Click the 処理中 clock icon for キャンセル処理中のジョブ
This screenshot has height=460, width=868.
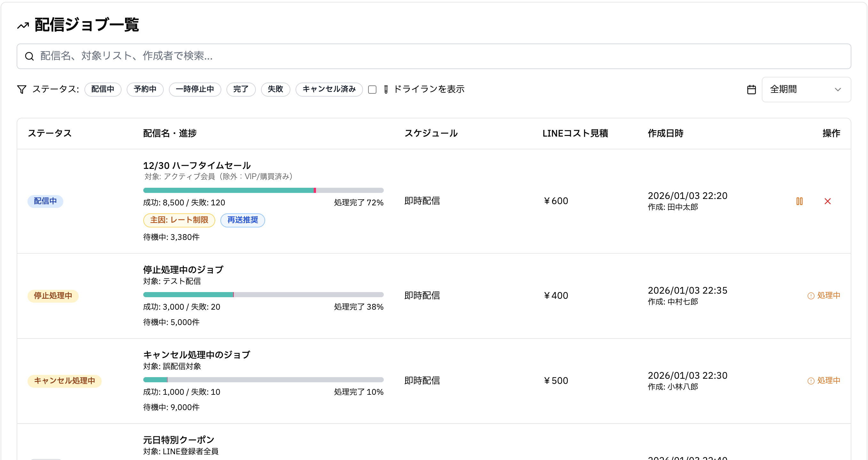pos(811,380)
